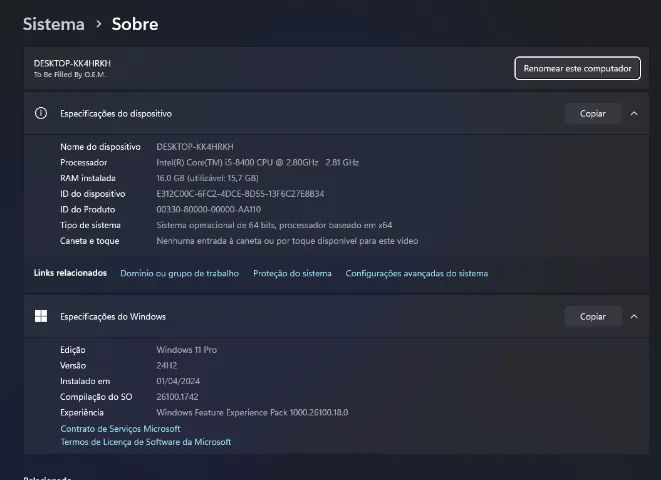The image size is (661, 480).
Task: Click the info icon beside Especificações do dispositivo
Action: click(41, 114)
